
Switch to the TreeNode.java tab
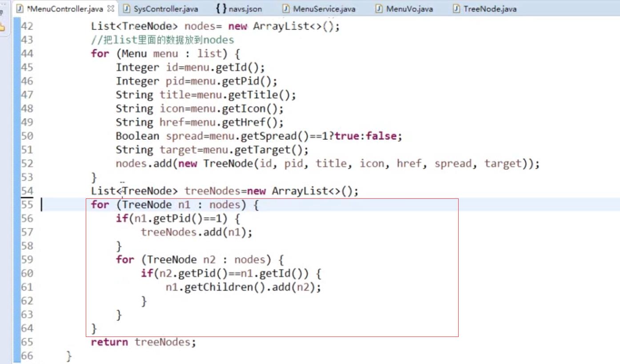point(484,8)
